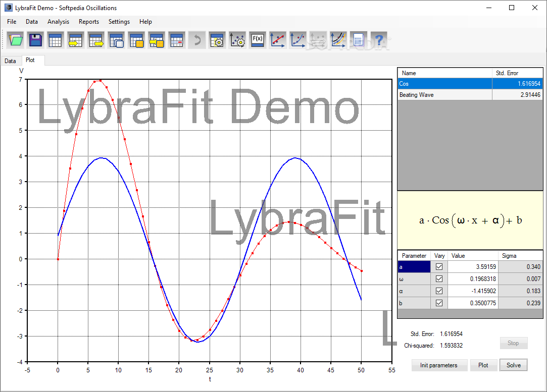Click the table icon with arrow and orange square
Screen dimensions: 547x392
click(157, 40)
